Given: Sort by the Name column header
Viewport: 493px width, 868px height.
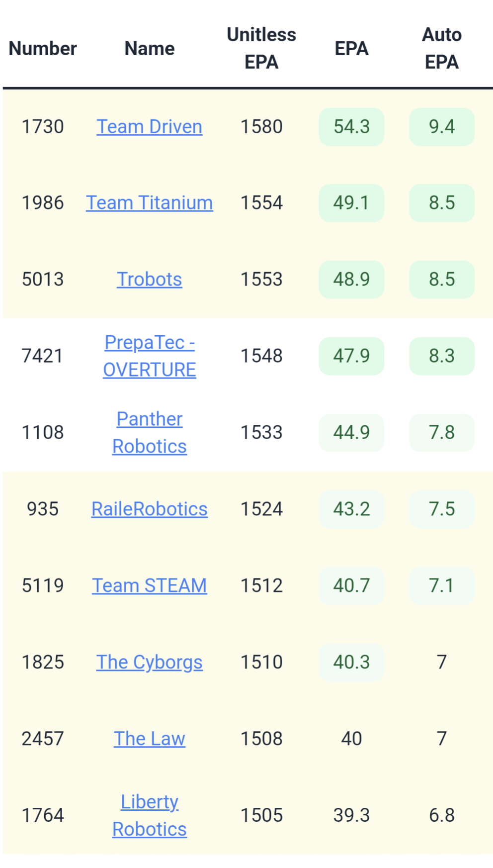Looking at the screenshot, I should (x=149, y=49).
